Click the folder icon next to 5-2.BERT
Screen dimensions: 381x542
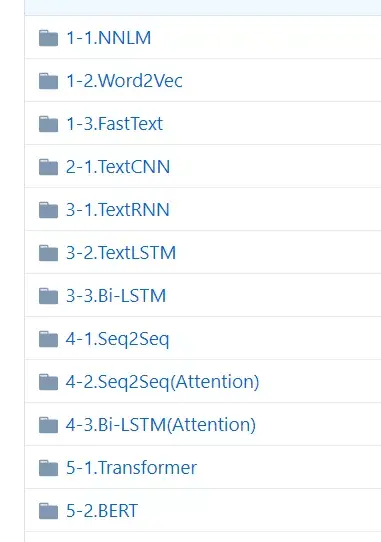click(x=48, y=511)
